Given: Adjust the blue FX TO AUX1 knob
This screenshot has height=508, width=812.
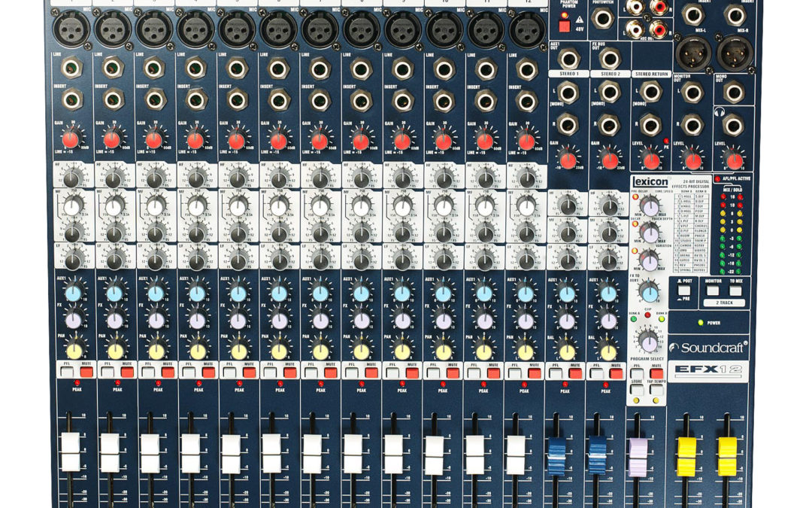Looking at the screenshot, I should tap(649, 292).
